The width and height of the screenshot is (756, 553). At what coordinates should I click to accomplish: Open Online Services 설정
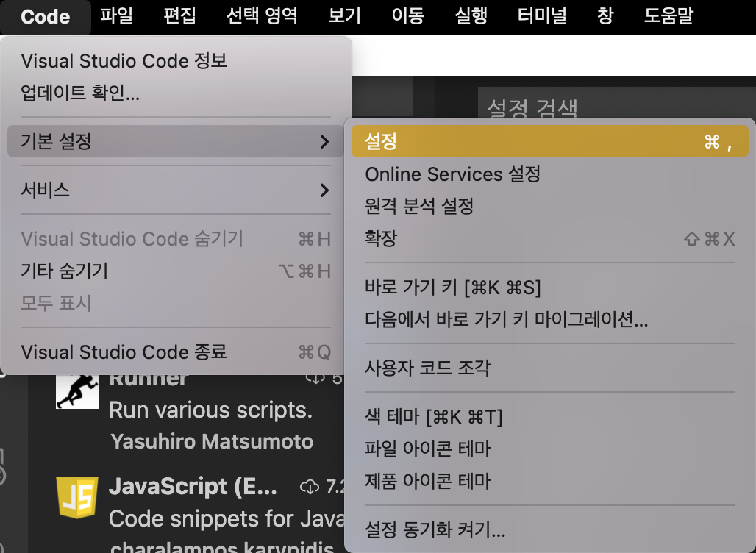549,174
